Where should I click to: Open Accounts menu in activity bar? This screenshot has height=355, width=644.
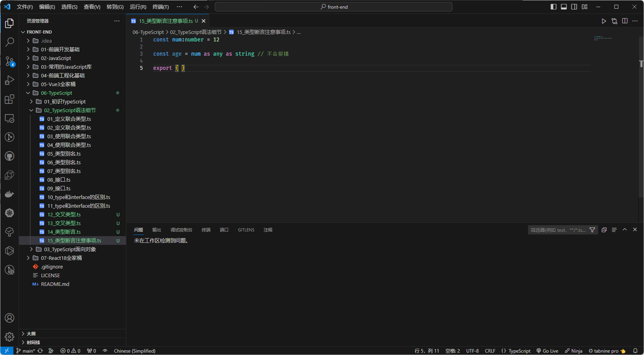tap(9, 318)
